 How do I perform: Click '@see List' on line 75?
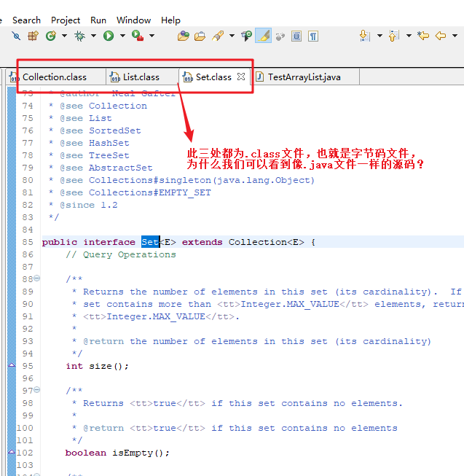[86, 118]
